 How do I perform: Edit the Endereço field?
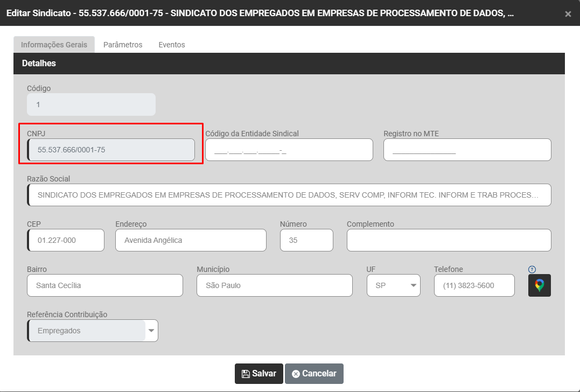[x=191, y=240]
